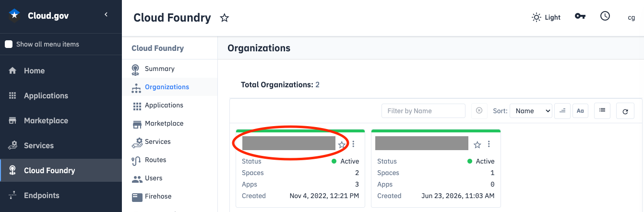Click the Organizations hierarchy icon in submenu
The height and width of the screenshot is (212, 644).
[x=137, y=88]
